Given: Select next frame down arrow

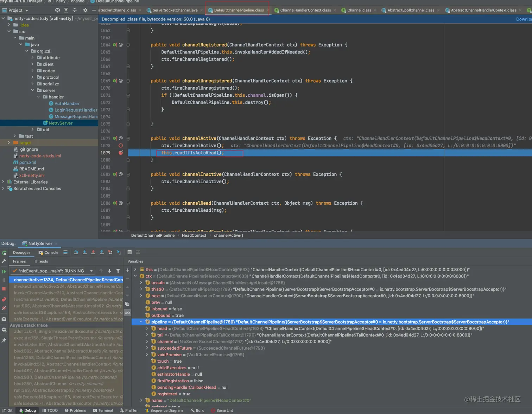Looking at the screenshot, I should tap(109, 271).
